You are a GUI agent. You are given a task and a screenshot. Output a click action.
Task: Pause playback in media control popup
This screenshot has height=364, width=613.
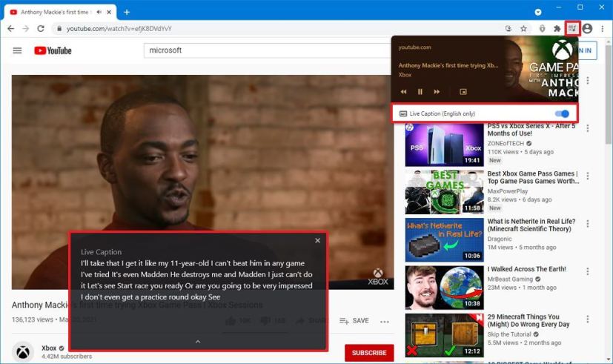(x=420, y=92)
